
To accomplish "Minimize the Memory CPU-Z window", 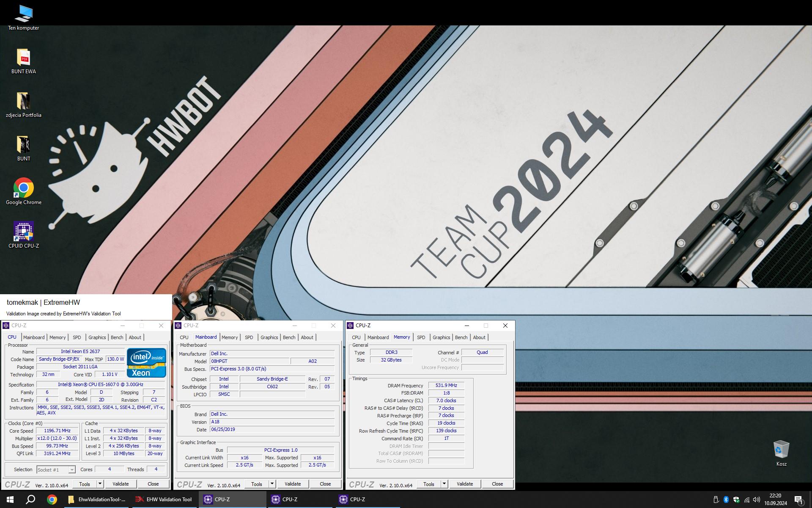I will point(467,326).
